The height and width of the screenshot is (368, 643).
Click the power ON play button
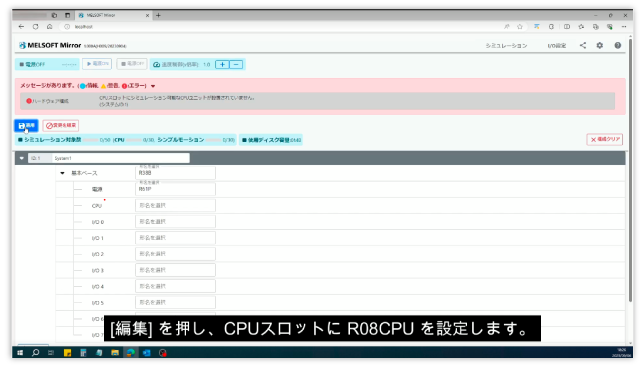(97, 64)
